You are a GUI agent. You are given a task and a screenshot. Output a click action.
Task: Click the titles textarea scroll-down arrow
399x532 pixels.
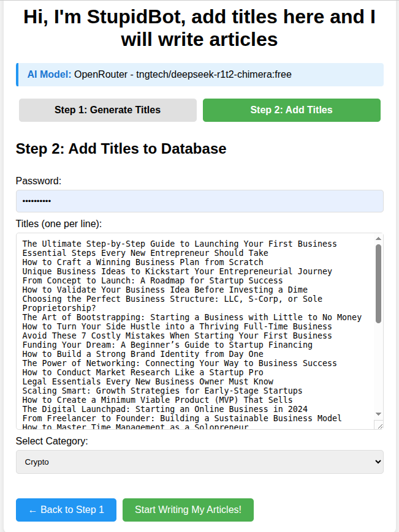[378, 414]
